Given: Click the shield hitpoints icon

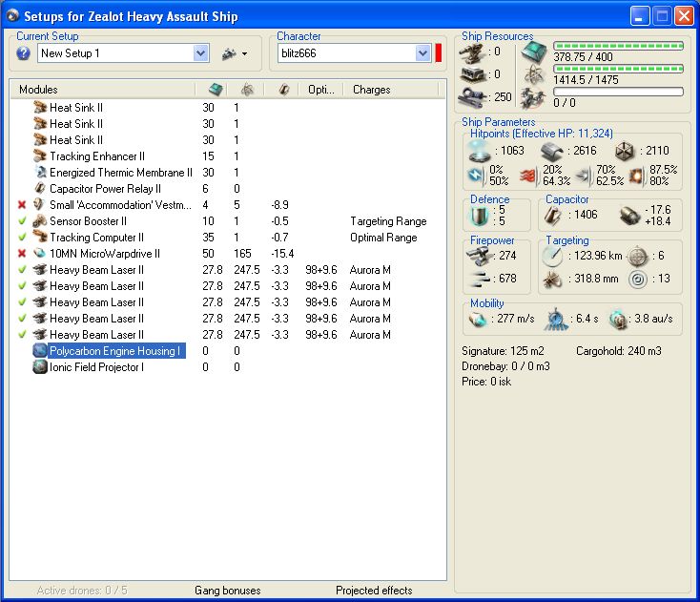Looking at the screenshot, I should (x=480, y=150).
